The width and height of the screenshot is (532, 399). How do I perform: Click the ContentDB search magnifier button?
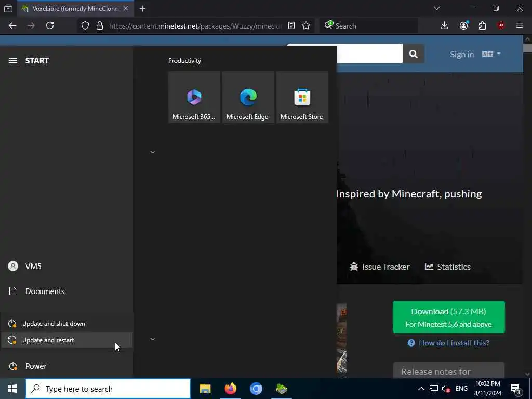(x=413, y=54)
